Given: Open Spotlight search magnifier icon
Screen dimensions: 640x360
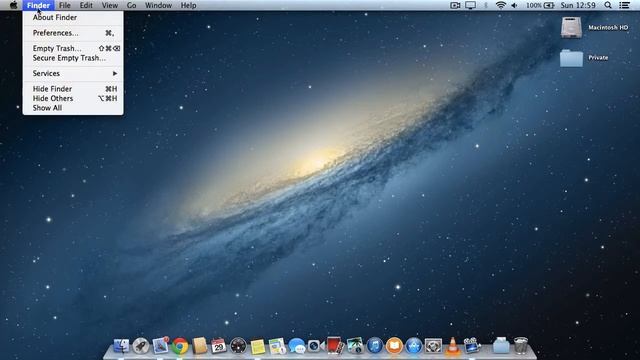Looking at the screenshot, I should click(608, 5).
